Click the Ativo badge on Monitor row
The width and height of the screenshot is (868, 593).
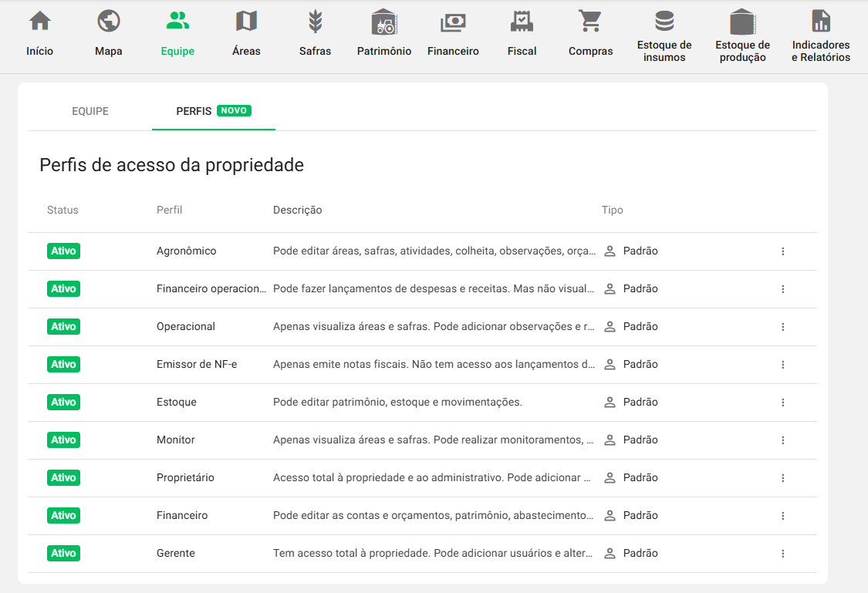tap(63, 440)
